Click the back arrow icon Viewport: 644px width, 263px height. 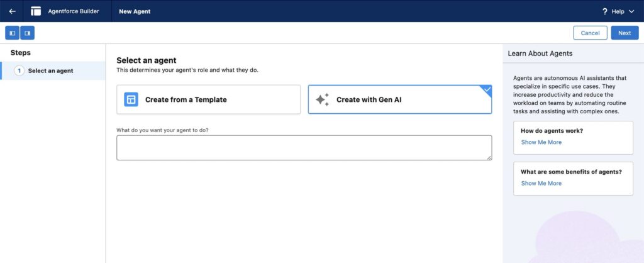click(x=13, y=11)
